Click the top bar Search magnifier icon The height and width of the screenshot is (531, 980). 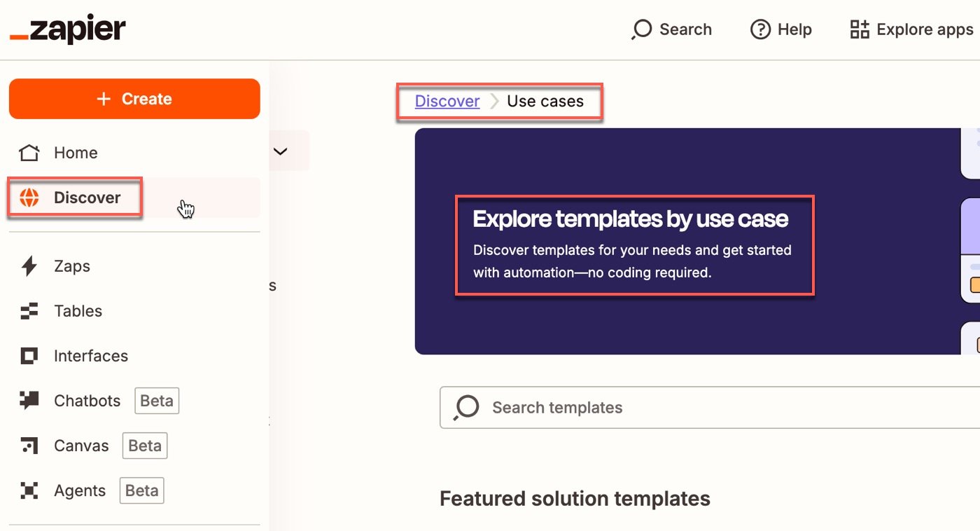pyautogui.click(x=641, y=29)
